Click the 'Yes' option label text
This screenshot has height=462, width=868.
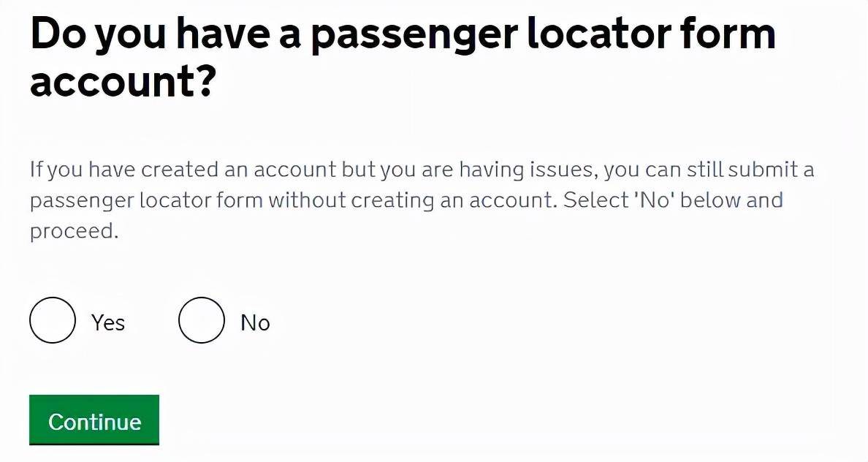(x=108, y=322)
